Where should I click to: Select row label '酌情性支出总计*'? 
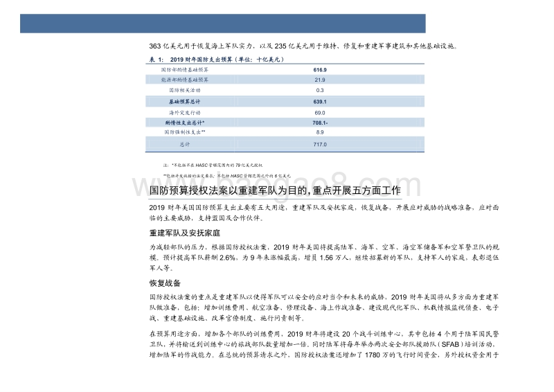pyautogui.click(x=185, y=123)
